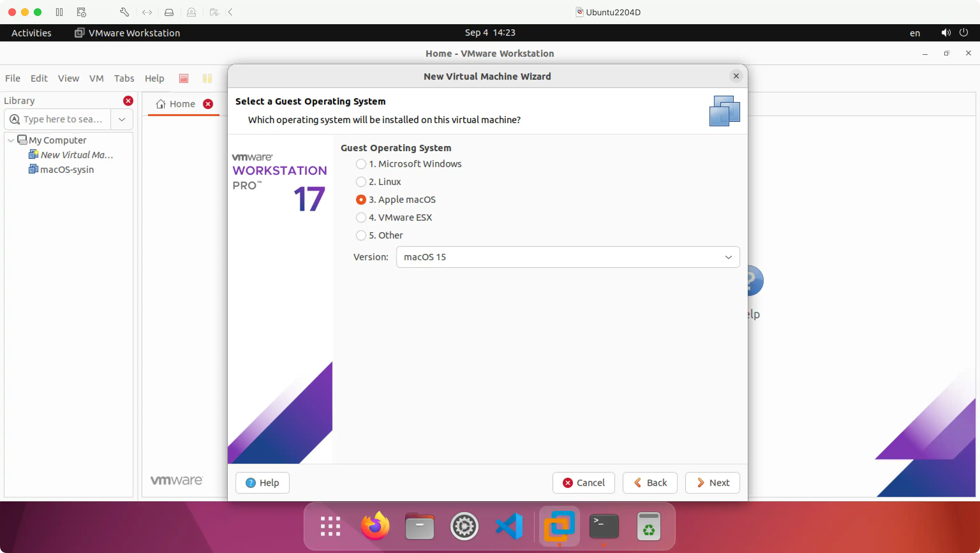Click the Terminal app icon in dock
Image resolution: width=980 pixels, height=553 pixels.
604,526
